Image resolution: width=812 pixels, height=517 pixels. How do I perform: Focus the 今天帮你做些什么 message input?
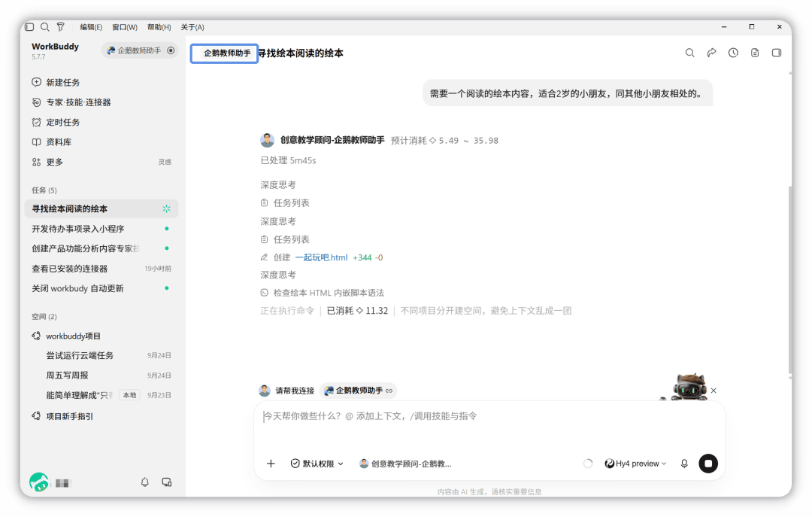pos(489,416)
